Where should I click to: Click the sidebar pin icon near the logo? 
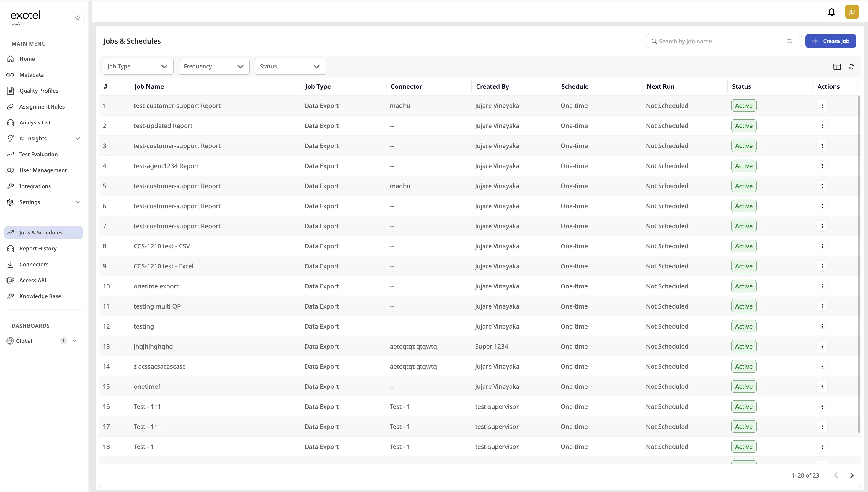click(x=77, y=18)
